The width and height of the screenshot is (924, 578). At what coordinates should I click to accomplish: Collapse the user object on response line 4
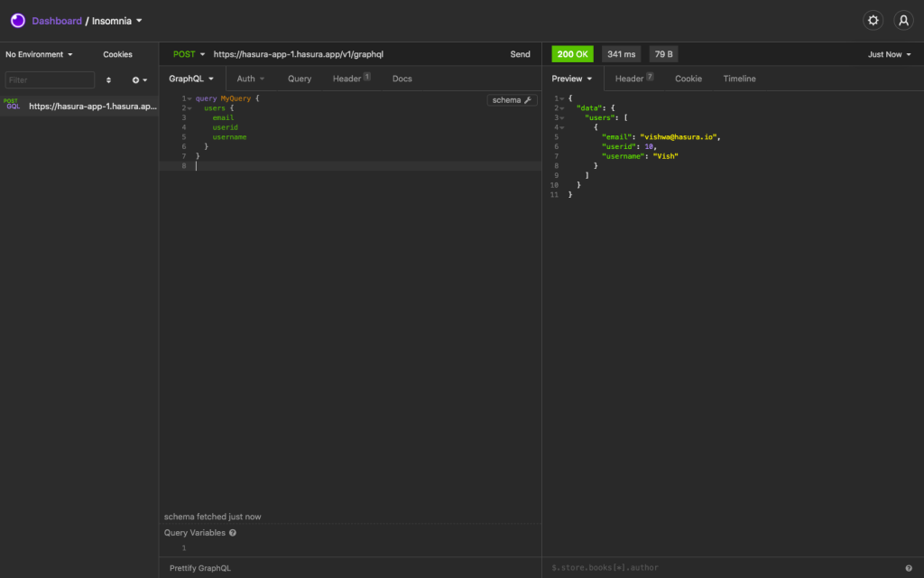pos(562,127)
